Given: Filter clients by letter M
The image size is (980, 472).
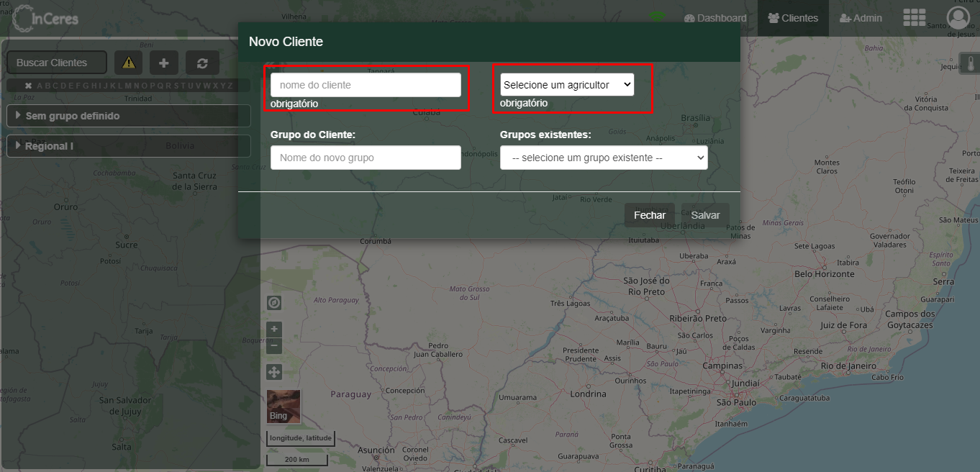Looking at the screenshot, I should 128,86.
